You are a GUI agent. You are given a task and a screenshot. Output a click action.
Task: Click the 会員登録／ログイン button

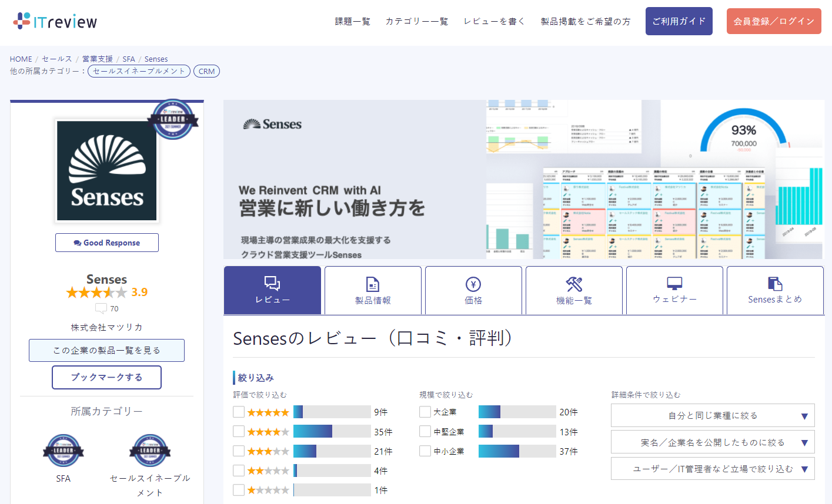pos(774,21)
